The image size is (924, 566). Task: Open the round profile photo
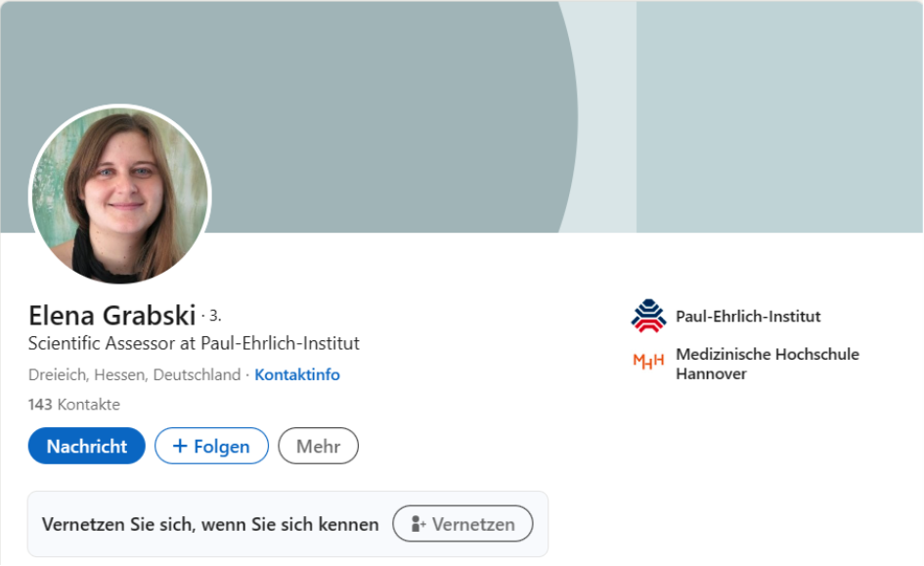120,195
